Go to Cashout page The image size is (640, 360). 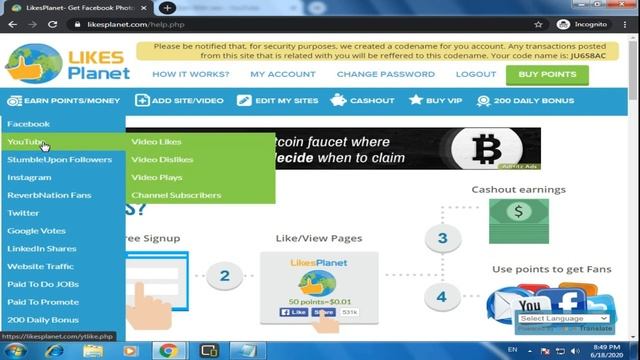362,100
